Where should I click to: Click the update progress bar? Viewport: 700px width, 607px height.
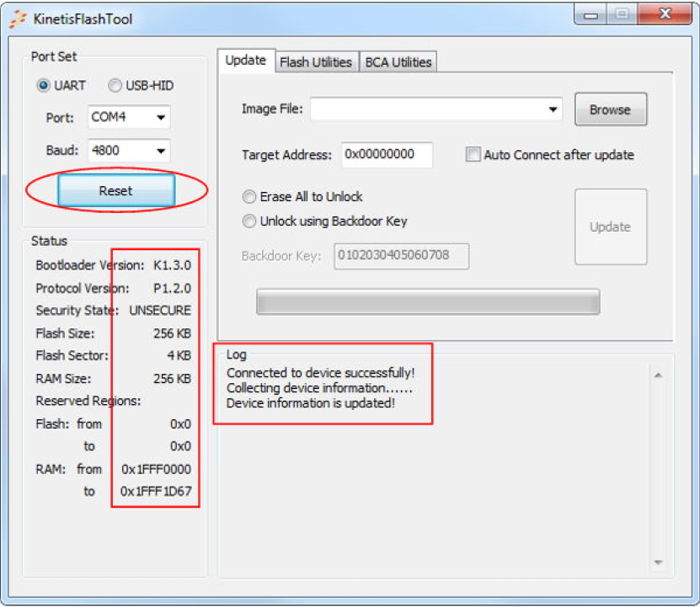[x=428, y=301]
